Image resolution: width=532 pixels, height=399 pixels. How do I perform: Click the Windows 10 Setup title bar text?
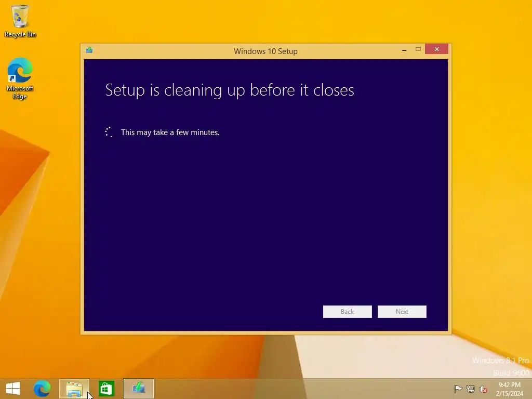(x=265, y=51)
